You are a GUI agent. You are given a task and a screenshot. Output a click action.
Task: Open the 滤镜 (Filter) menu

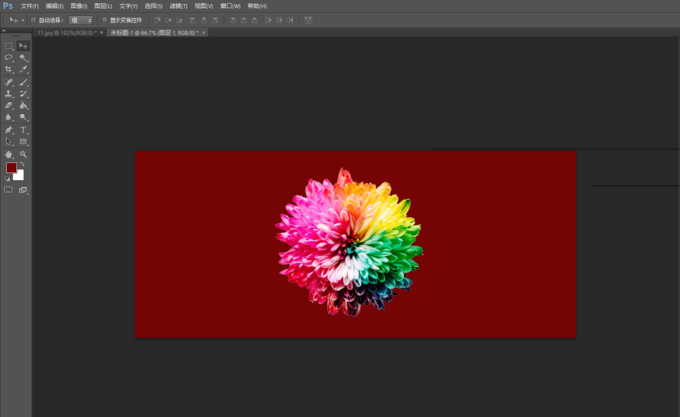179,6
